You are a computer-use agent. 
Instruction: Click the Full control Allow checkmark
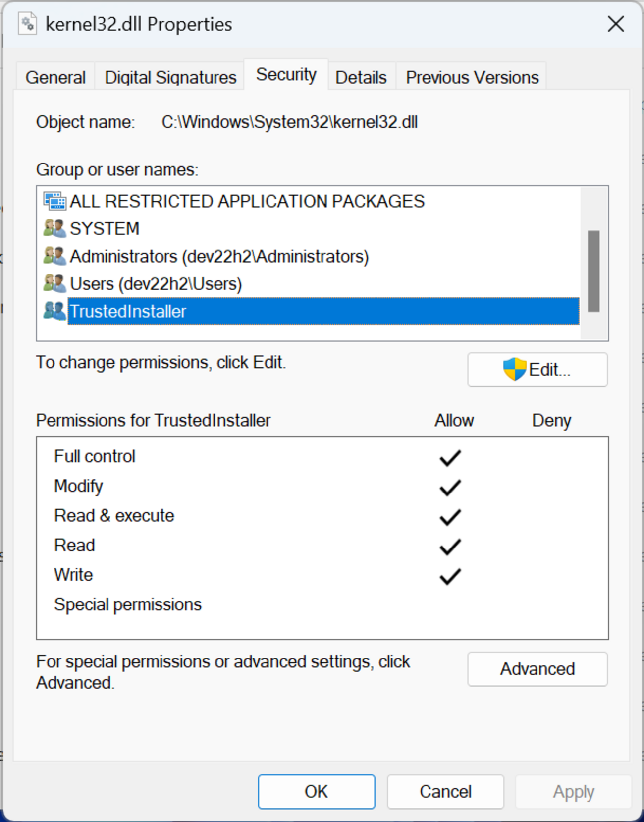point(450,457)
